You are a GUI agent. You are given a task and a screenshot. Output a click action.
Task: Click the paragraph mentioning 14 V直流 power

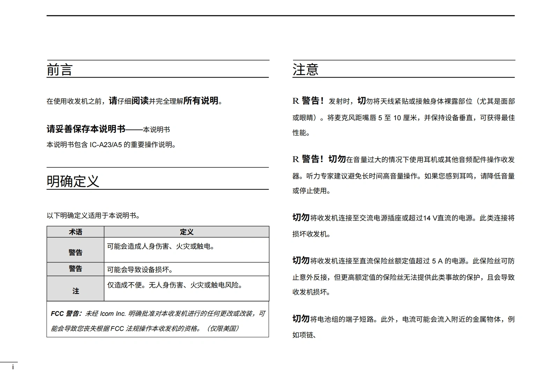(403, 225)
